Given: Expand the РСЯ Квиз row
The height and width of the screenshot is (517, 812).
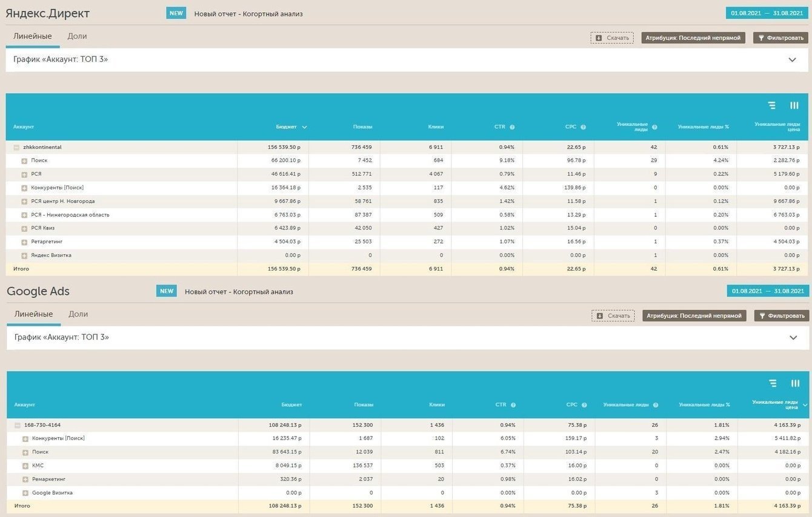Looking at the screenshot, I should [x=25, y=228].
